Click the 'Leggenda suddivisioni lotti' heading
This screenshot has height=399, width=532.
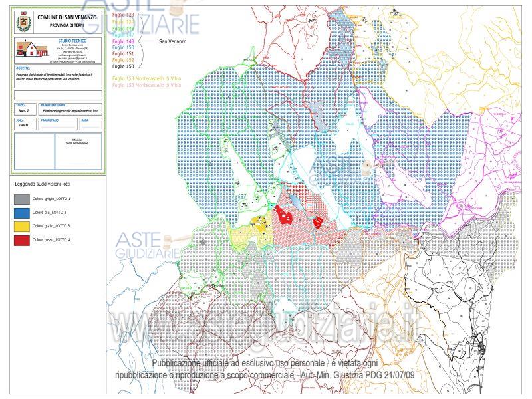click(x=43, y=184)
